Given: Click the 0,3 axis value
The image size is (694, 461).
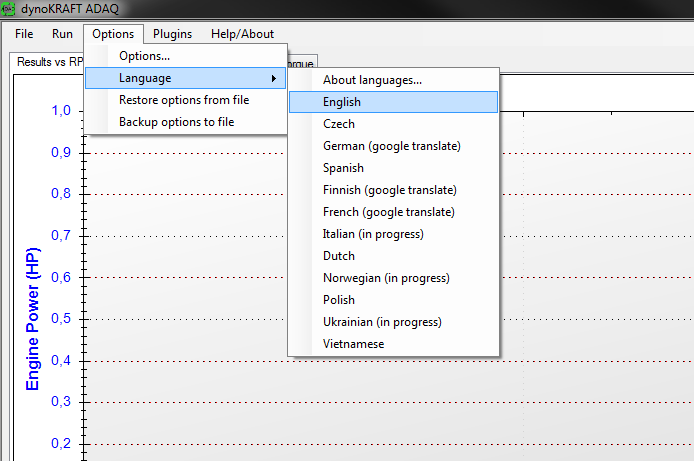Looking at the screenshot, I should pyautogui.click(x=61, y=401).
